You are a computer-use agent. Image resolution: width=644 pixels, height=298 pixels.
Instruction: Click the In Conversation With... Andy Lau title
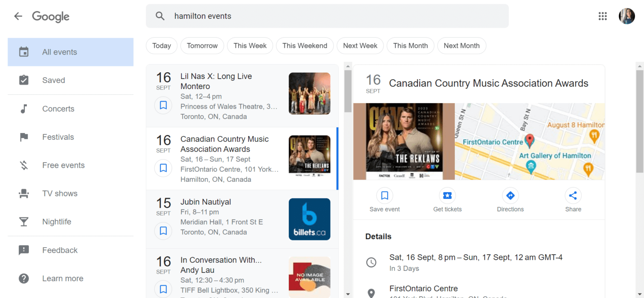(221, 265)
